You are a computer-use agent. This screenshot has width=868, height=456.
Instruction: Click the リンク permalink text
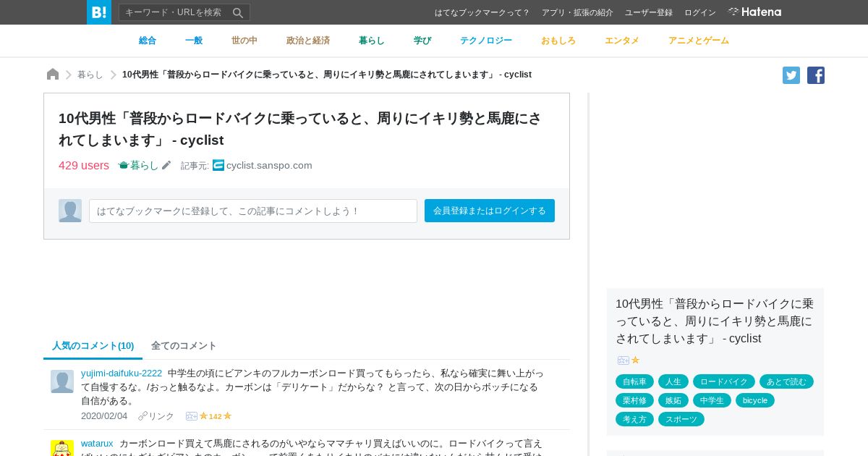point(161,416)
